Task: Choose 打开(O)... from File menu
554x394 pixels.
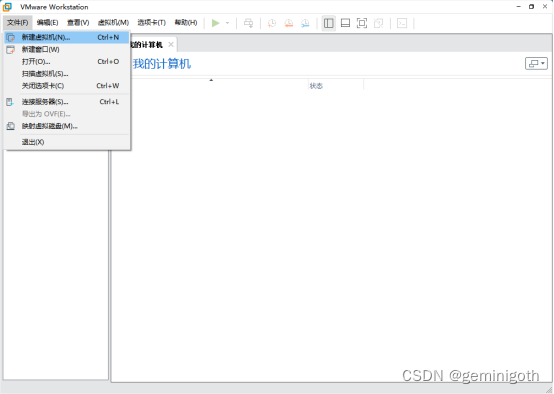Action: (67, 61)
